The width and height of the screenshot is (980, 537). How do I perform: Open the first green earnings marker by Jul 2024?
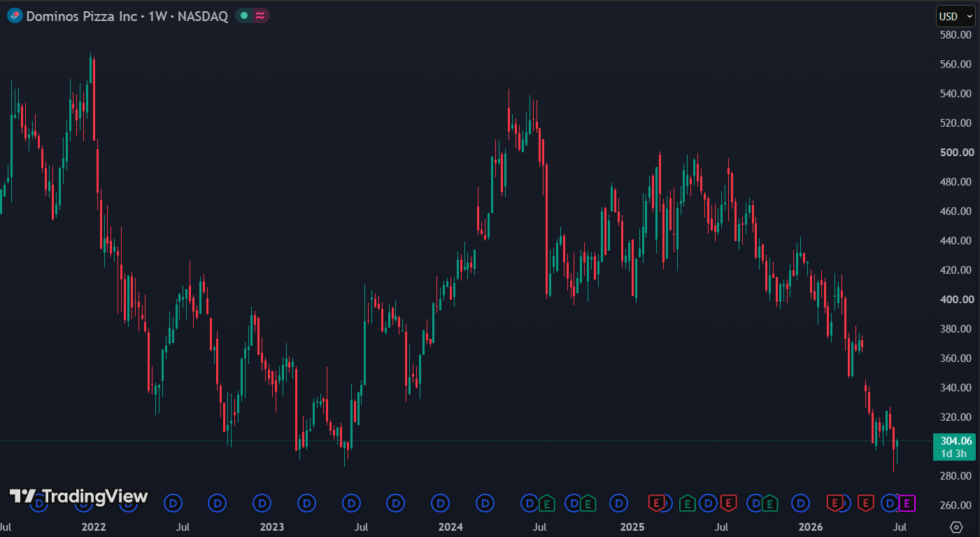(546, 503)
